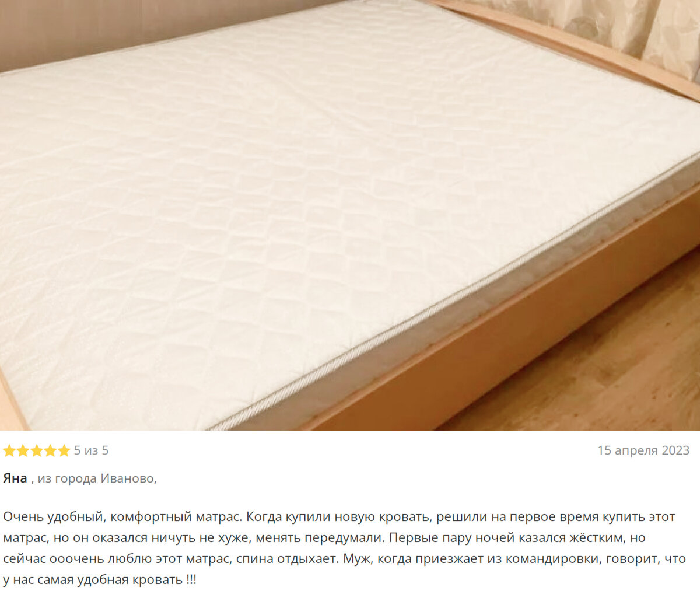Click the first yellow rating star
This screenshot has height=601, width=700.
(x=9, y=450)
